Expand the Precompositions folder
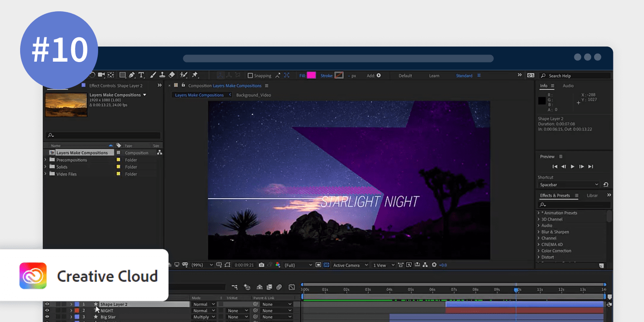 pyautogui.click(x=45, y=160)
